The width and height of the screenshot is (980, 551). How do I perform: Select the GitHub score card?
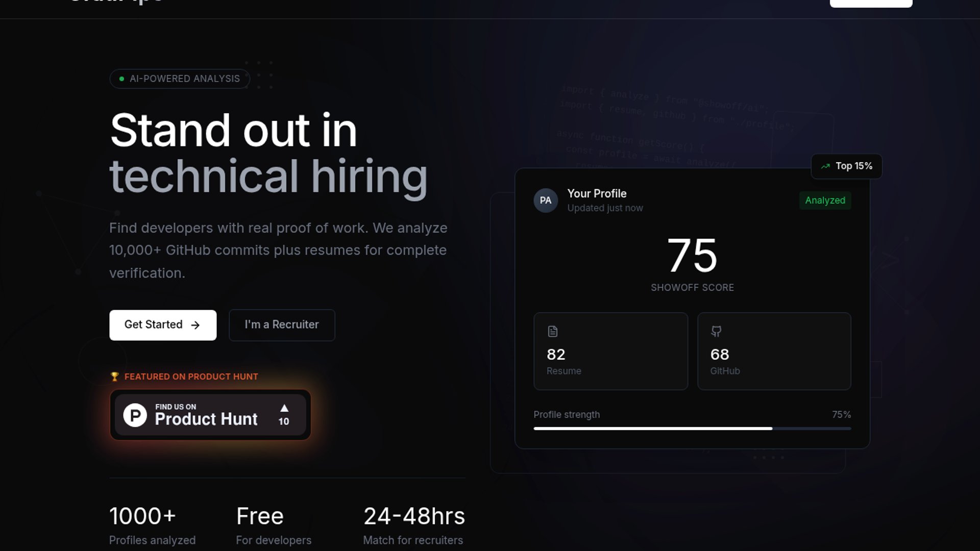774,352
